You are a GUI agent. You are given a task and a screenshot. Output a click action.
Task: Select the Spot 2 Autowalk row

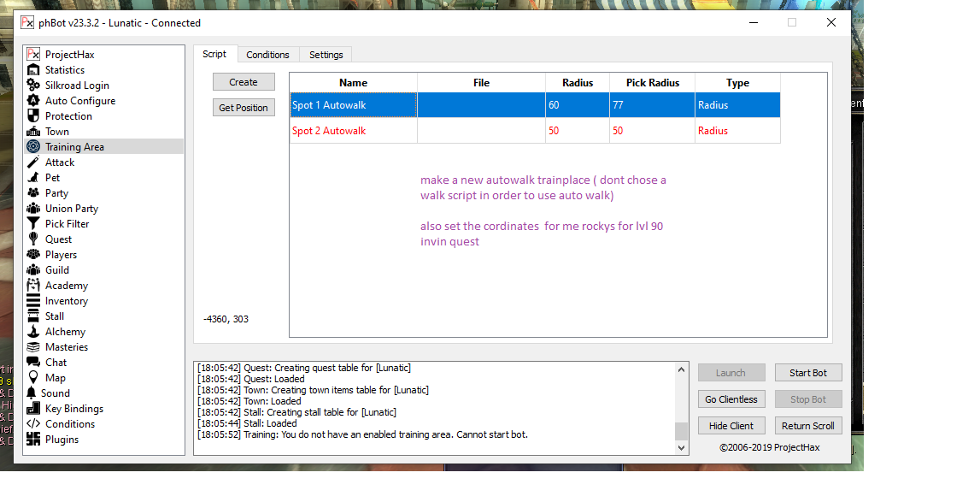coord(353,131)
